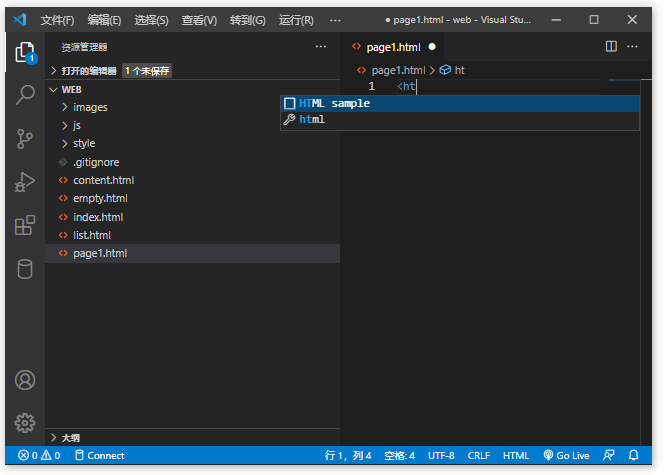The width and height of the screenshot is (665, 475).
Task: Expand the style folder
Action: point(84,143)
